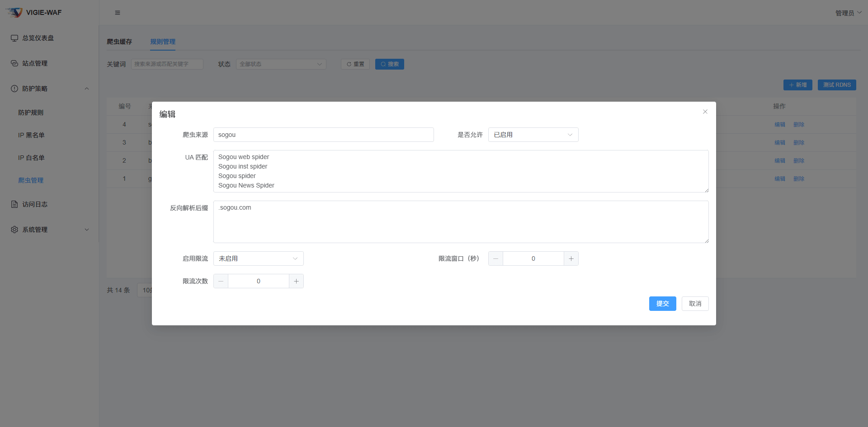The height and width of the screenshot is (427, 868).
Task: Go to 防护规则 page
Action: [31, 113]
